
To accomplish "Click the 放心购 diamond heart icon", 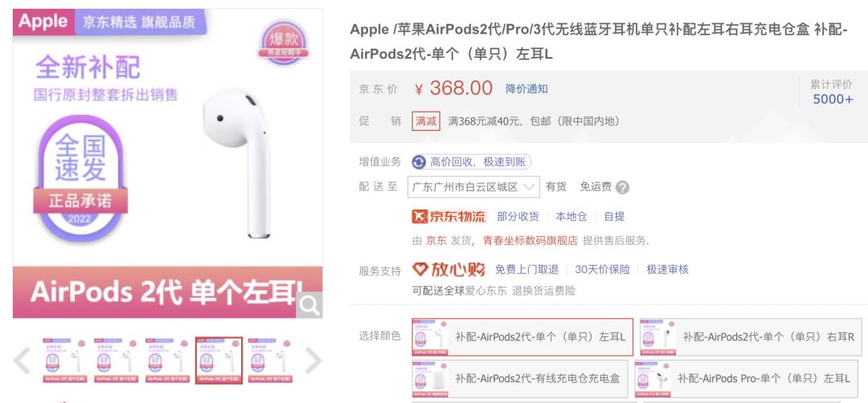I will [x=420, y=269].
